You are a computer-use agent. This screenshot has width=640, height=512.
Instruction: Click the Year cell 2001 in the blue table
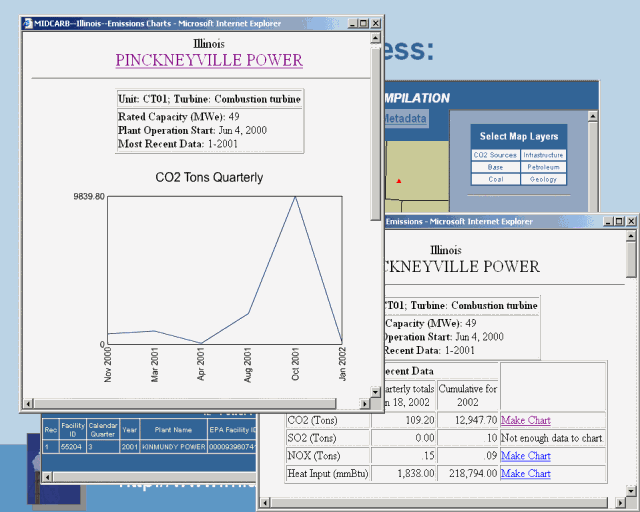130,447
